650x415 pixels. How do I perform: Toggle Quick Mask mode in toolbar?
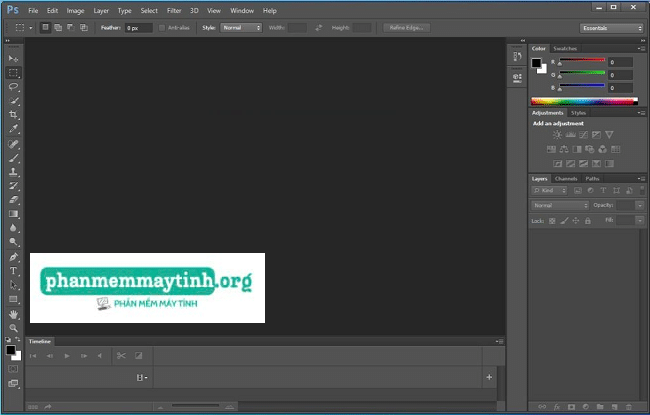[x=13, y=369]
